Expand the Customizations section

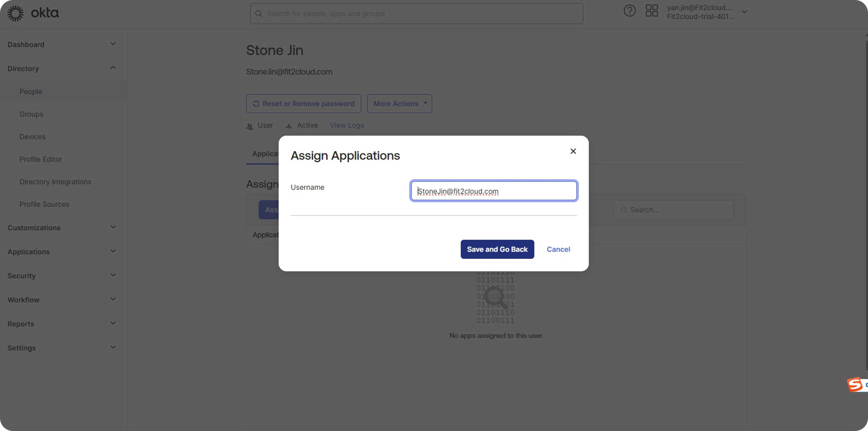pyautogui.click(x=113, y=227)
